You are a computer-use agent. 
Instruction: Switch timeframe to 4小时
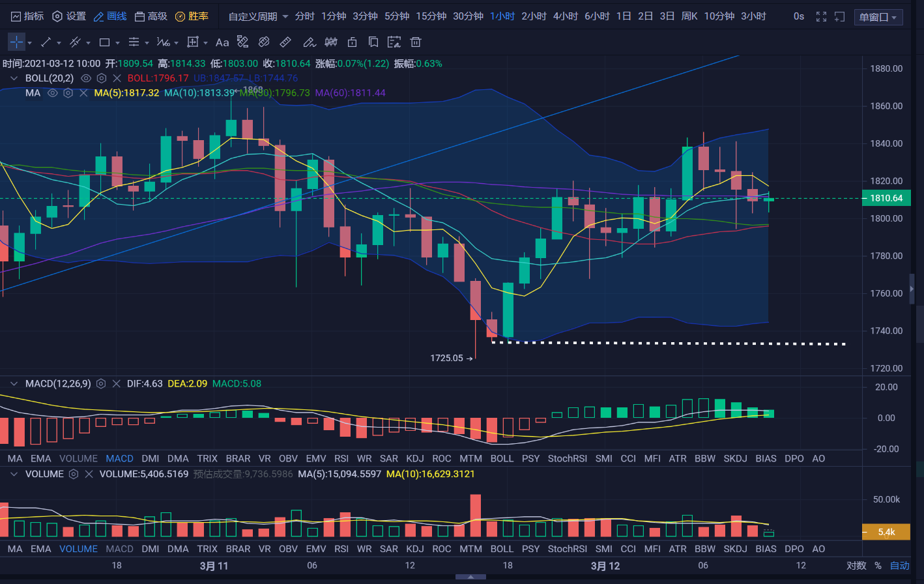tap(565, 16)
